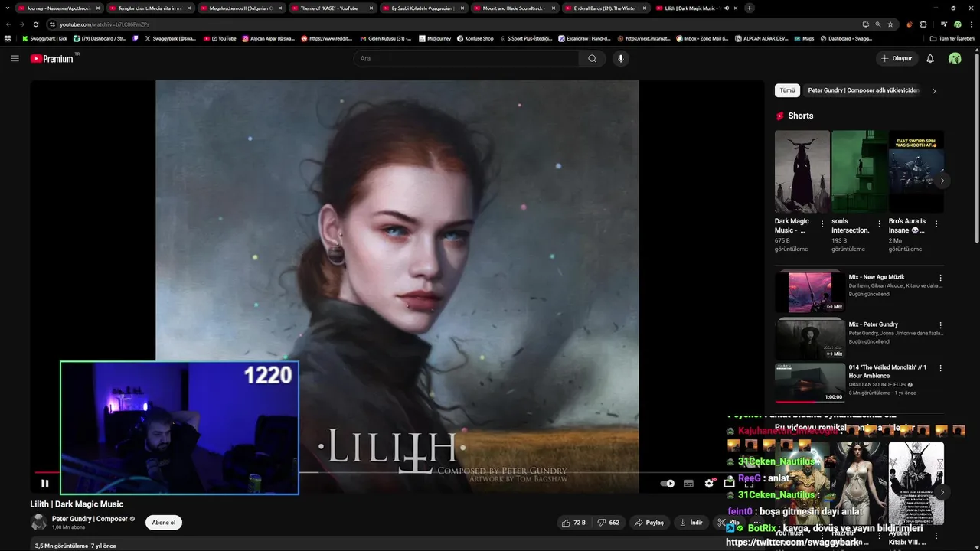Click the search magnifier button

click(592, 58)
